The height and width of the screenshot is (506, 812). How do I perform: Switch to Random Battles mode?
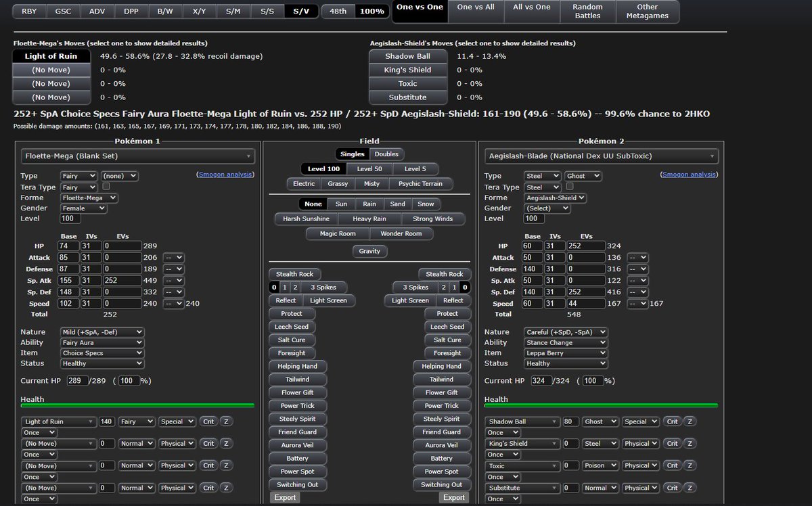(x=587, y=11)
